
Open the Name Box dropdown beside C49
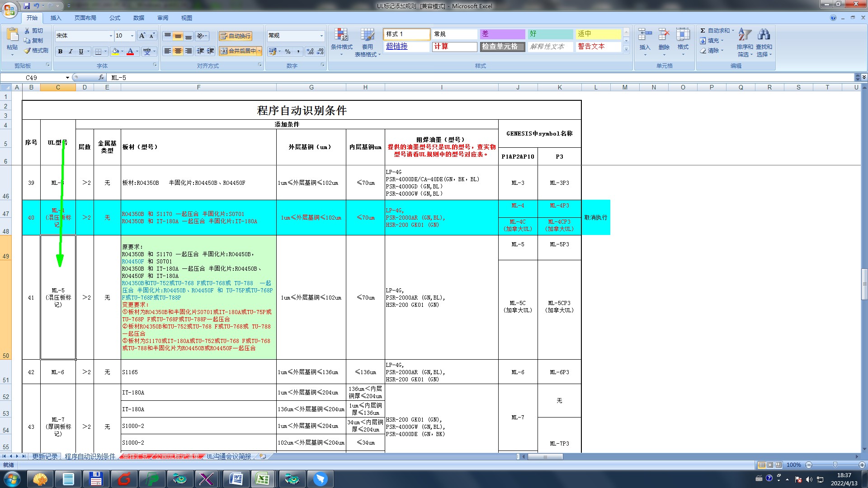[x=67, y=78]
